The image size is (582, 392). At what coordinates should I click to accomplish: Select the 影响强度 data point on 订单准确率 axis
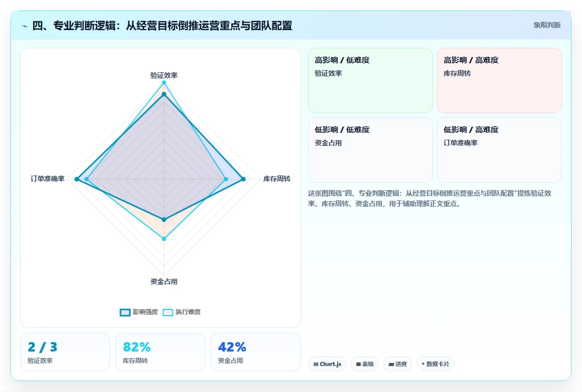[x=77, y=179]
